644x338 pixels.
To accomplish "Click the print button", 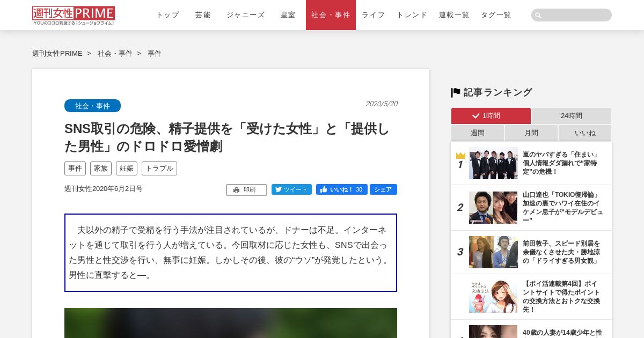I will click(246, 190).
